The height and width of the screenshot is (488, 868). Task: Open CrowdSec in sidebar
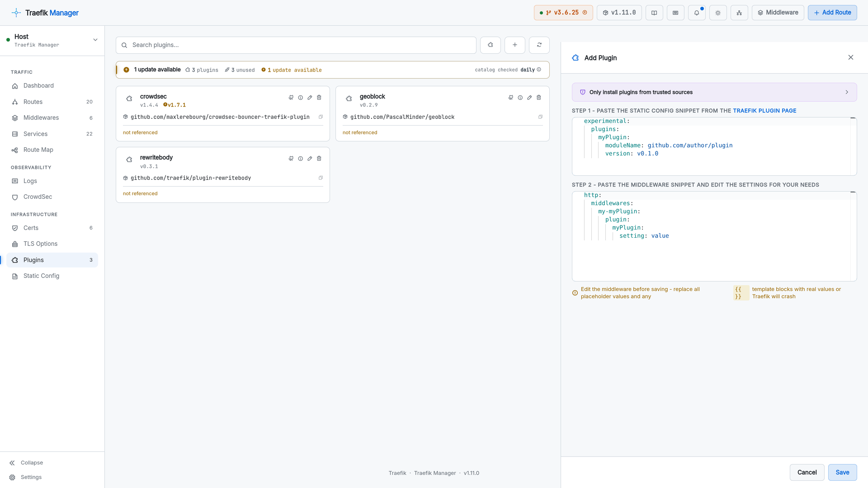coord(52,197)
